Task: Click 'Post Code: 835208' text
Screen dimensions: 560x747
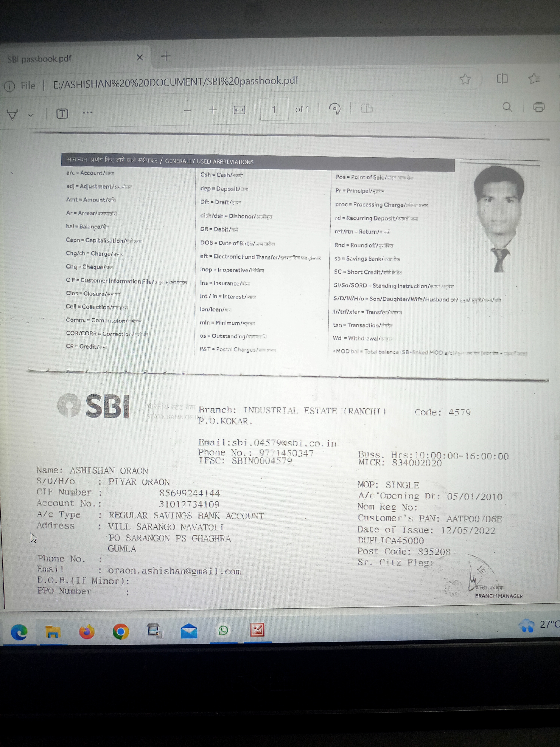Action: (x=404, y=551)
